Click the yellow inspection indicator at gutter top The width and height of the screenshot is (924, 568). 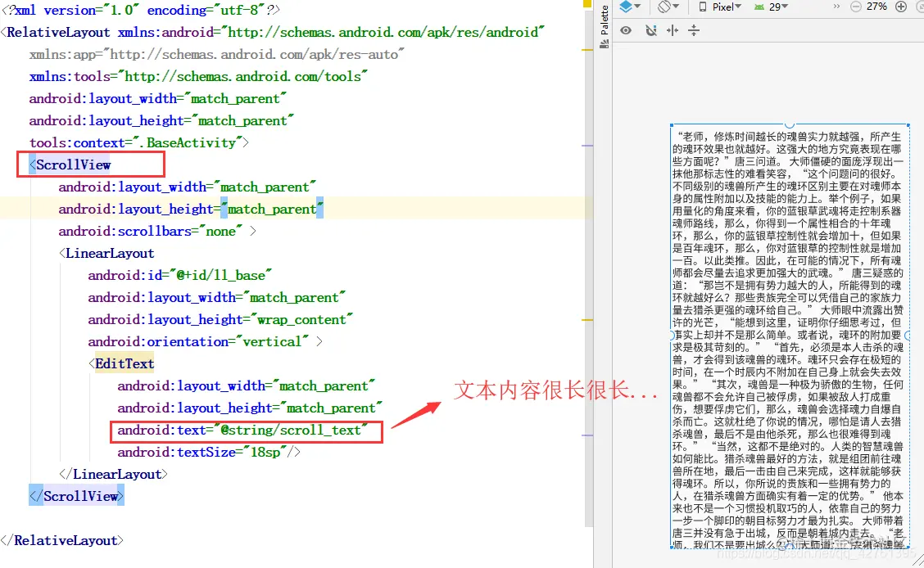coord(587,3)
